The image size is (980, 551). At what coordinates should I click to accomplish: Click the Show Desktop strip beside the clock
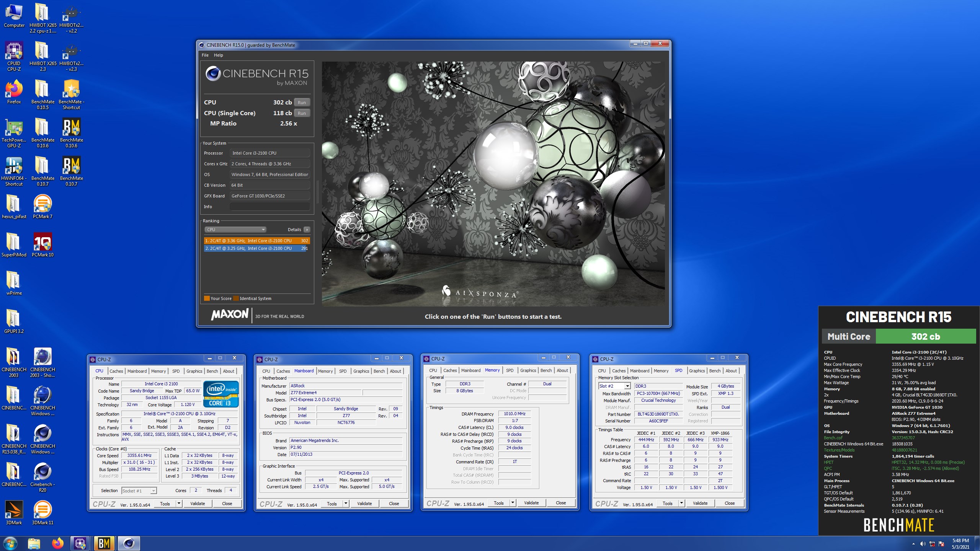(x=977, y=544)
